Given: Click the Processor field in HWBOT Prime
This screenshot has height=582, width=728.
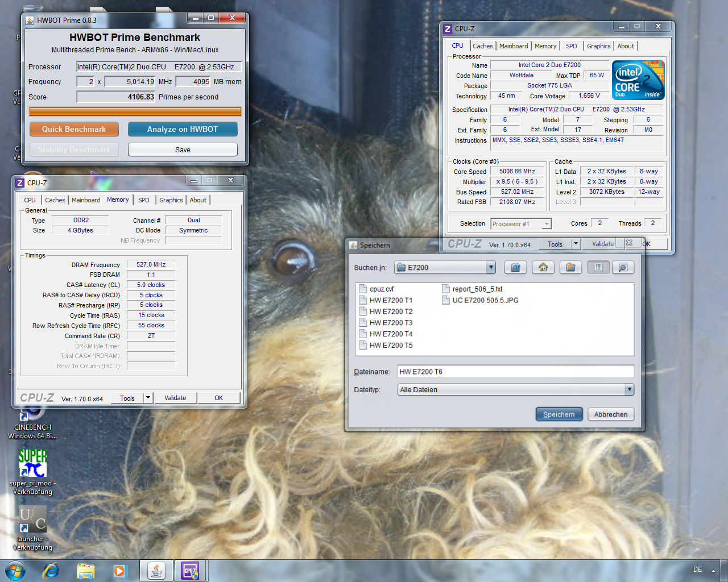Looking at the screenshot, I should (159, 66).
